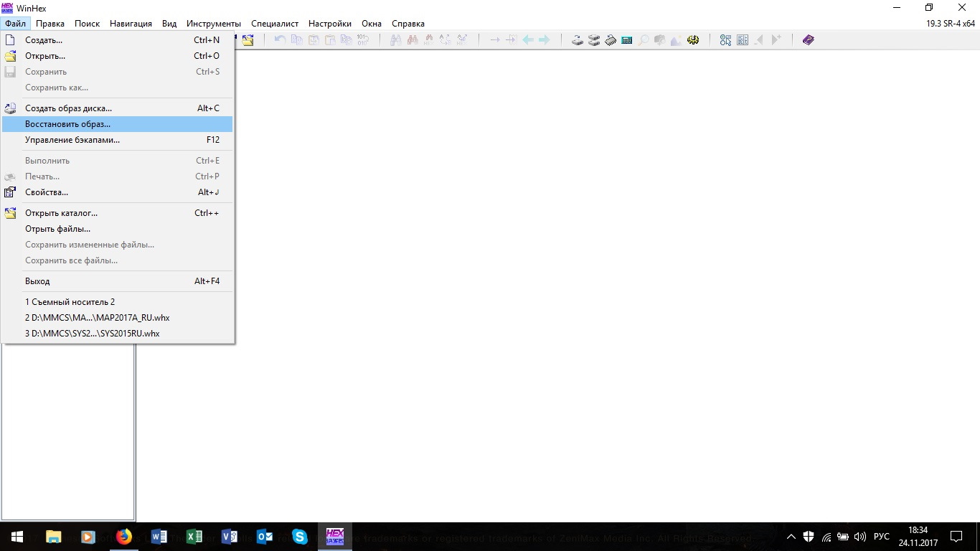Screen dimensions: 980x551
Task: Click the Open folder icon in menu
Action: pyautogui.click(x=10, y=56)
